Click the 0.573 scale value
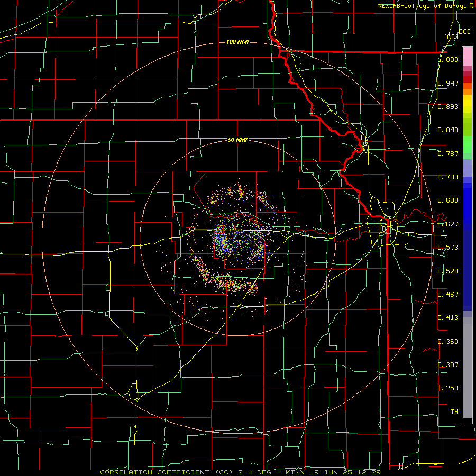The image size is (476, 476). coord(448,248)
